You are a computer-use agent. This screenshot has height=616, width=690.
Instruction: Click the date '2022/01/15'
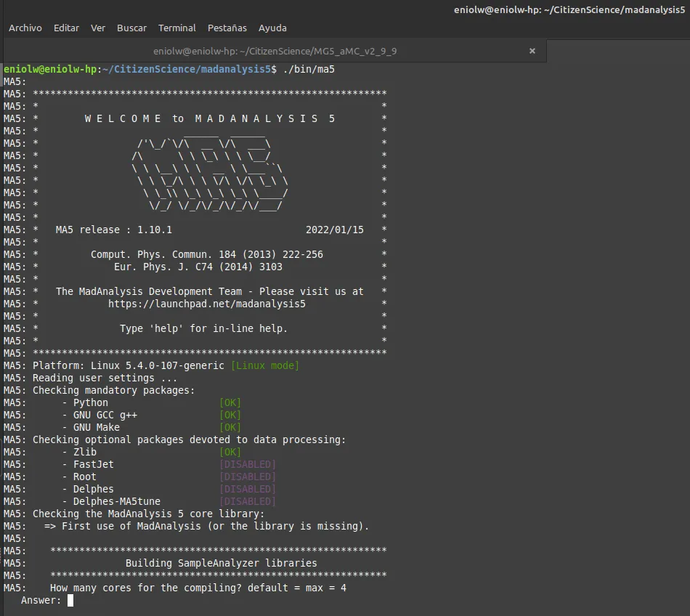pyautogui.click(x=335, y=230)
